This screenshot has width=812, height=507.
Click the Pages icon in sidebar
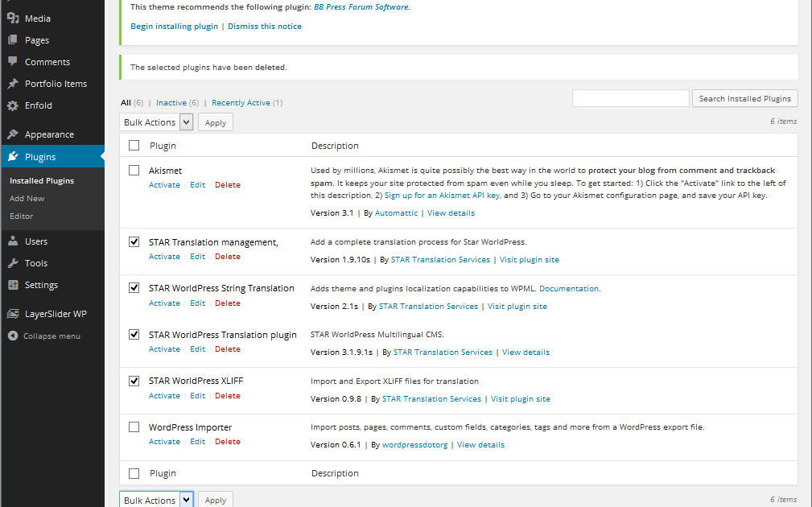[13, 40]
